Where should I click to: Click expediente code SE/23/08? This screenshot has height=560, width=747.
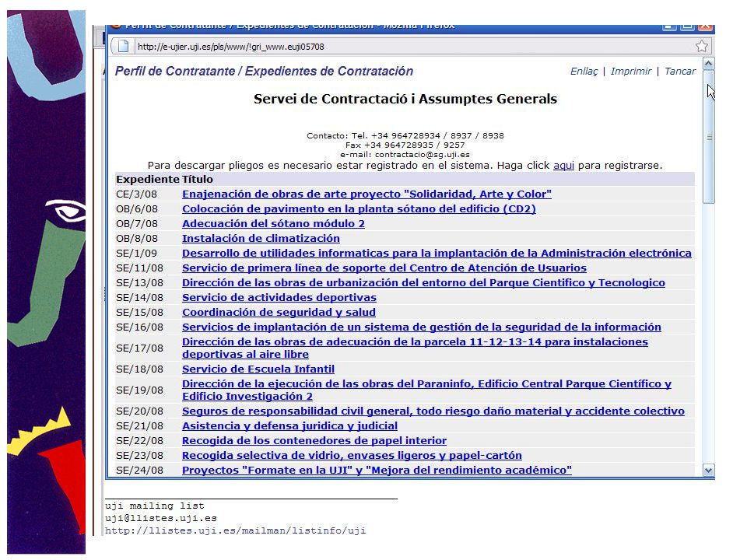click(x=139, y=455)
